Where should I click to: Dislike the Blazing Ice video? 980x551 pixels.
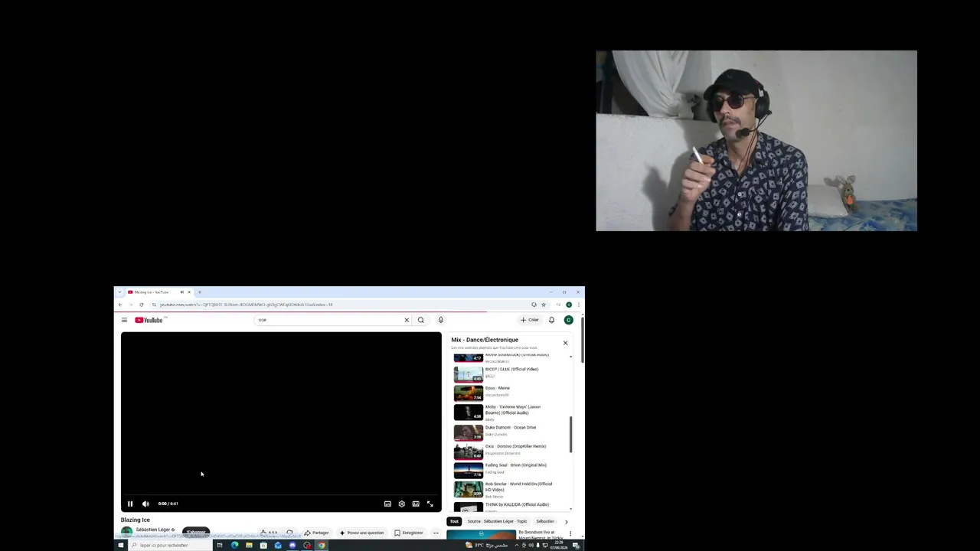tap(289, 533)
